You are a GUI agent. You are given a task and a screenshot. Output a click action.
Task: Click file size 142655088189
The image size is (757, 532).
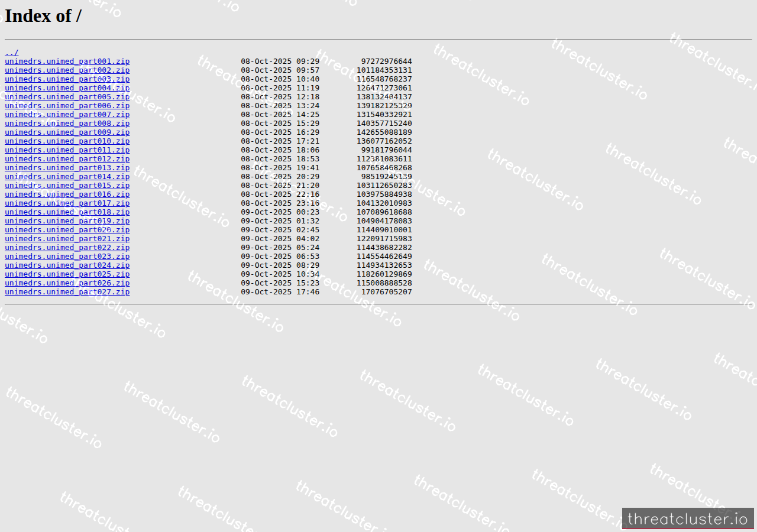coord(384,132)
